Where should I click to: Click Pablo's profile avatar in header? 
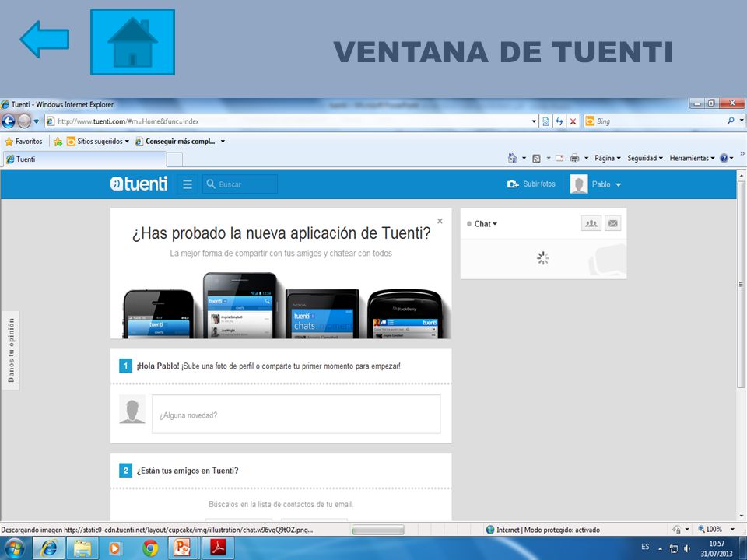579,184
